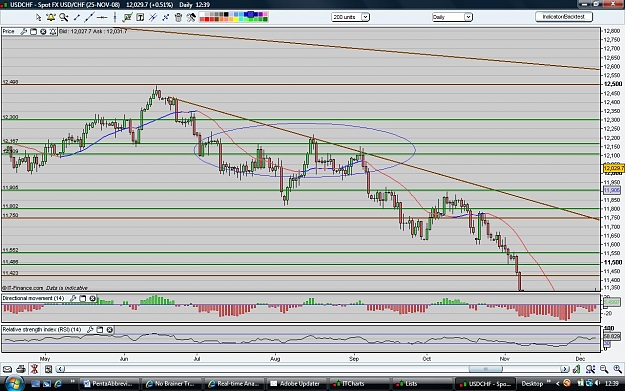The width and height of the screenshot is (625, 391).
Task: Click the envelope email icon
Action: click(x=7, y=369)
